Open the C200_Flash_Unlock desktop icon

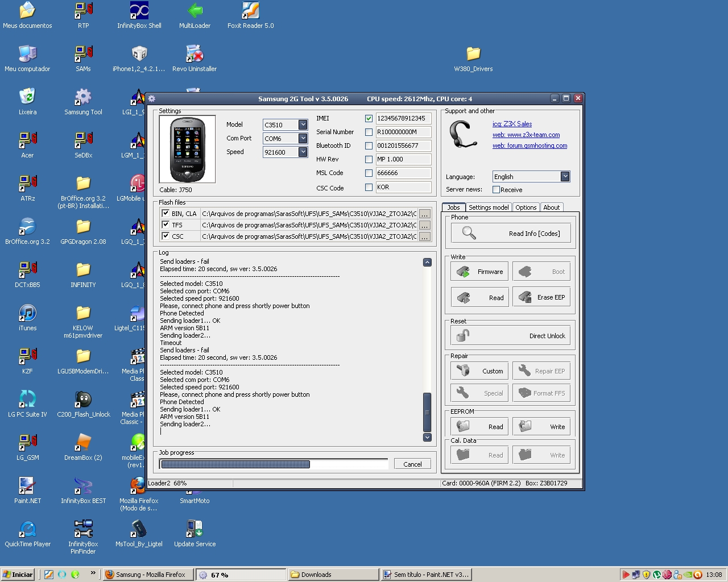[x=83, y=404]
